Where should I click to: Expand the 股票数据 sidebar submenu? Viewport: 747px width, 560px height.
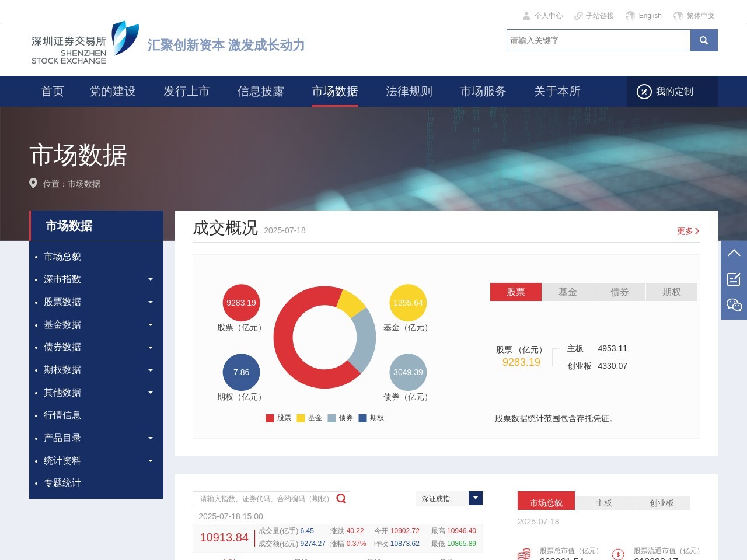(151, 302)
